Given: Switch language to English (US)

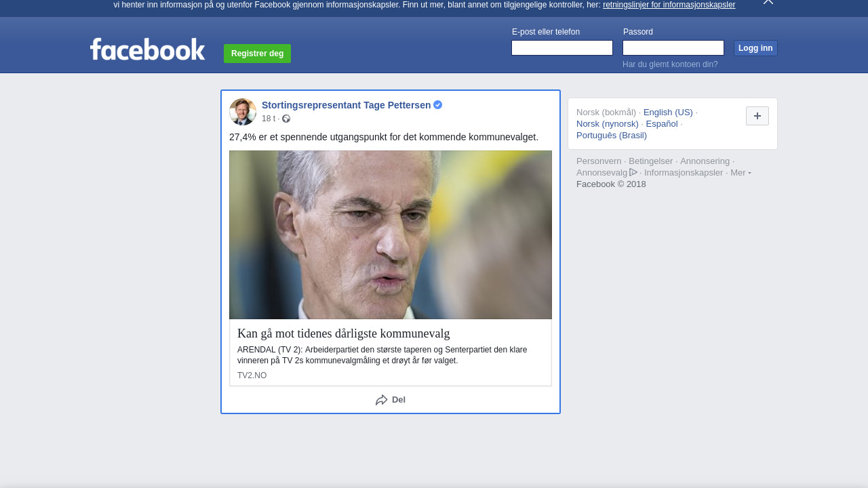Looking at the screenshot, I should tap(668, 113).
